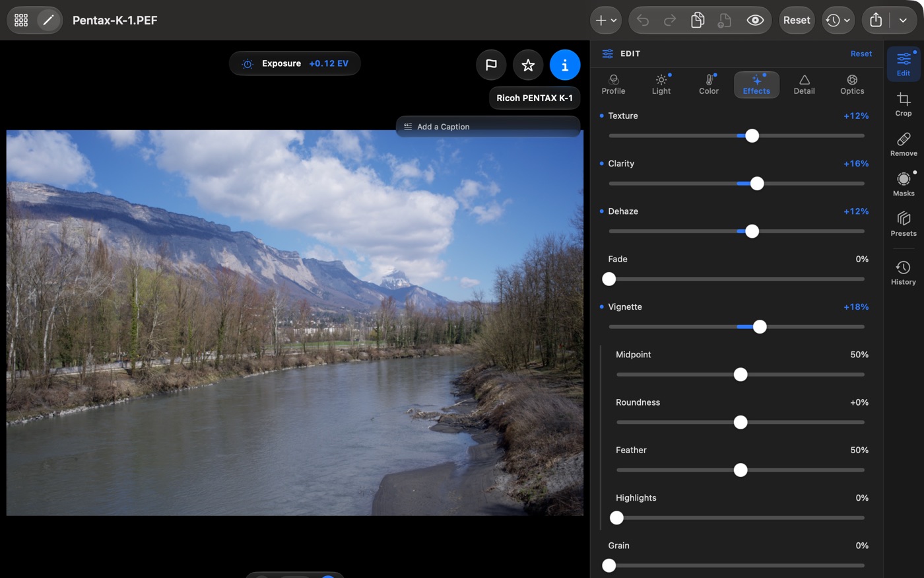Click the Fade slider handle
Viewport: 924px width, 578px height.
click(x=609, y=279)
